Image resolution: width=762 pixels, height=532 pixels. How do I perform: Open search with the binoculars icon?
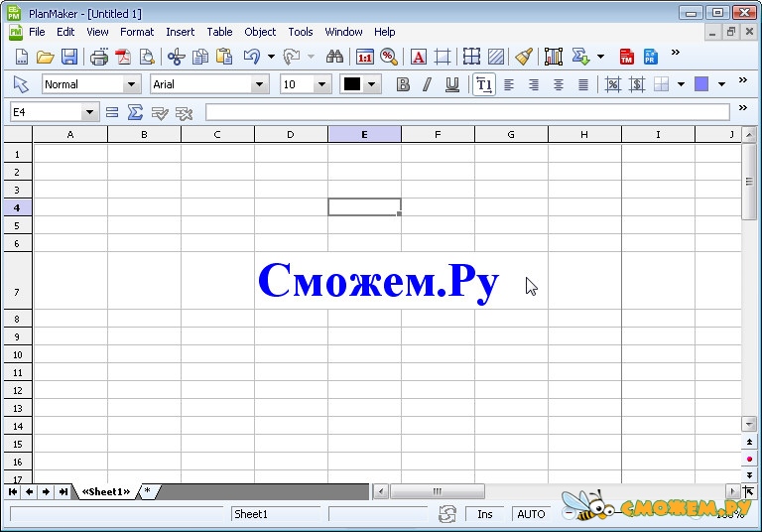[x=334, y=57]
